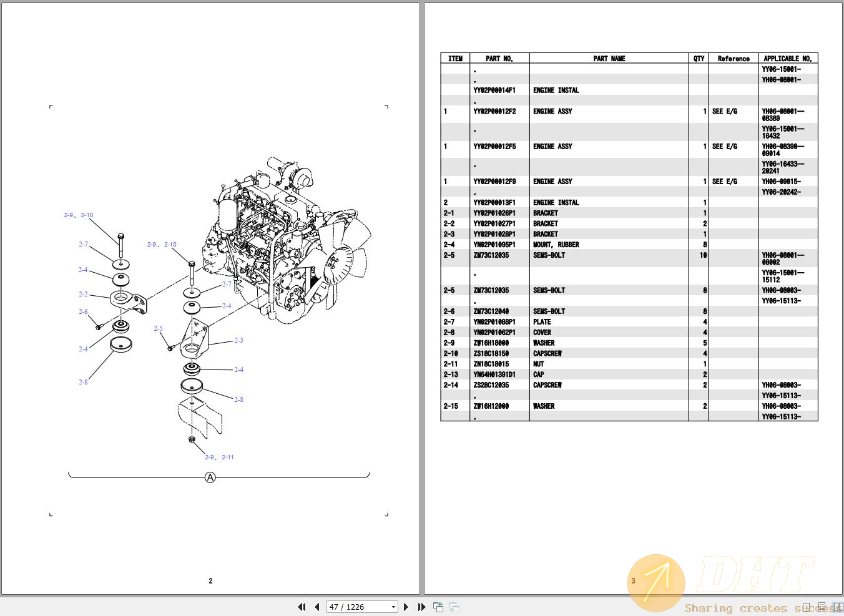
Task: Select part number ZM73C12040
Action: click(x=491, y=311)
